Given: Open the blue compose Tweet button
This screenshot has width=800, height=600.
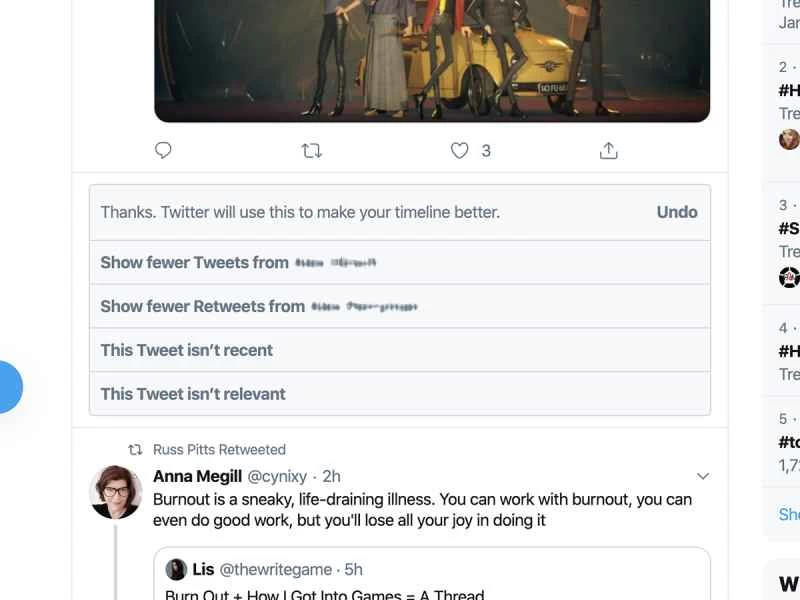Looking at the screenshot, I should coord(8,387).
